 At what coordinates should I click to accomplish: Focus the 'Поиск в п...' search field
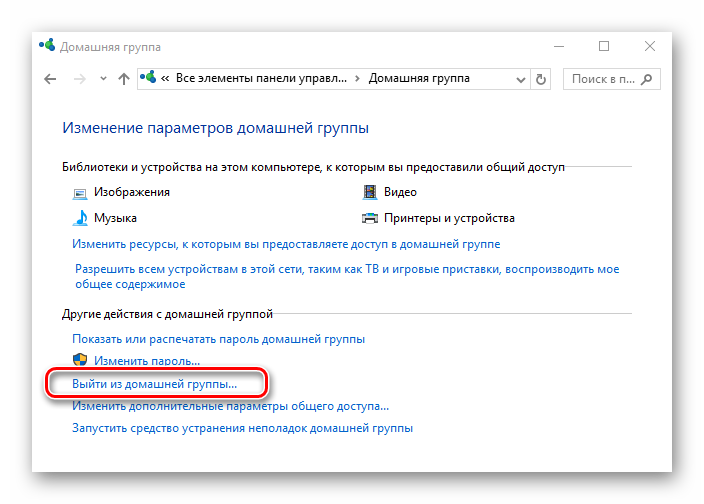612,79
